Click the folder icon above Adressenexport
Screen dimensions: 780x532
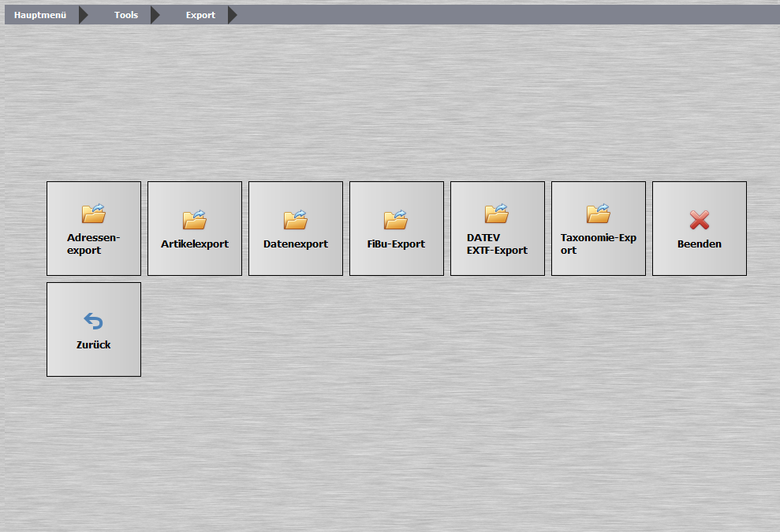[93, 214]
